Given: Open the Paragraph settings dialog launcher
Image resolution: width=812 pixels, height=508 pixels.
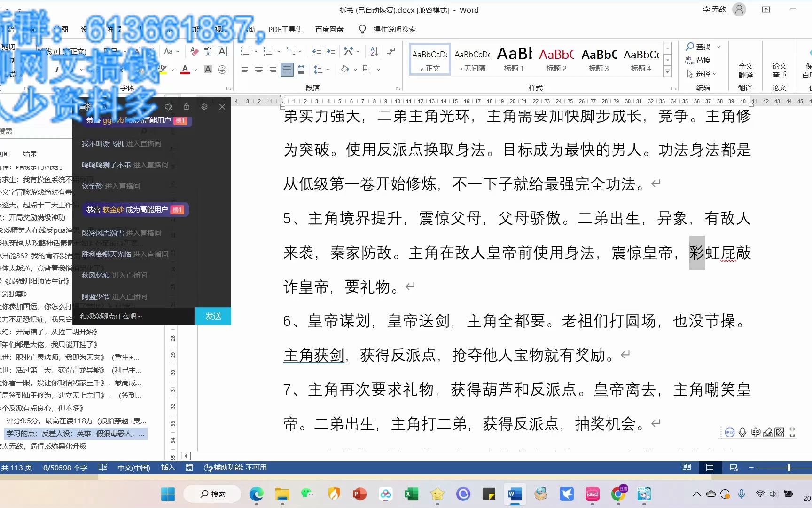Looking at the screenshot, I should click(398, 88).
